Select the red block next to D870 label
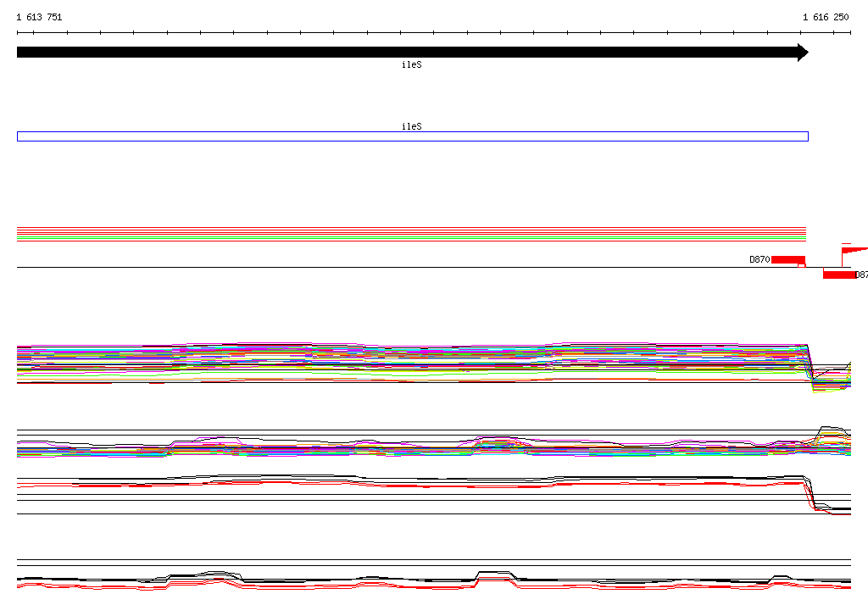Viewport: 868px width, 605px height. [788, 259]
